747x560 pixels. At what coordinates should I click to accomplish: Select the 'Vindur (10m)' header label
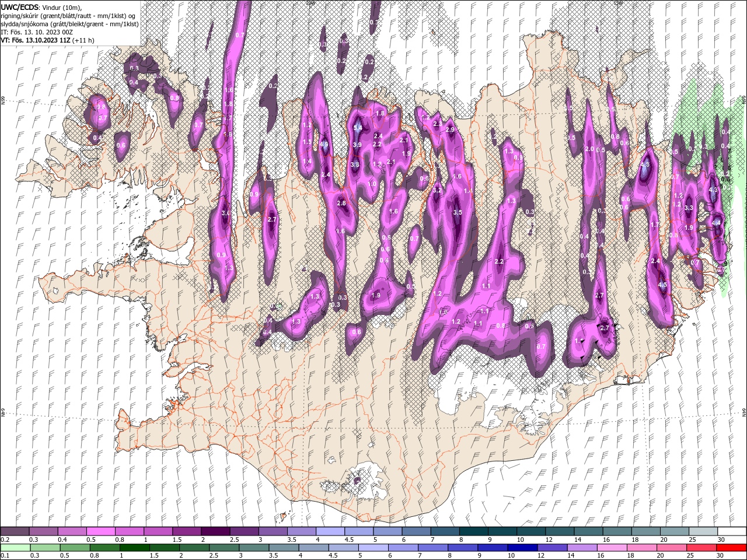pos(63,7)
